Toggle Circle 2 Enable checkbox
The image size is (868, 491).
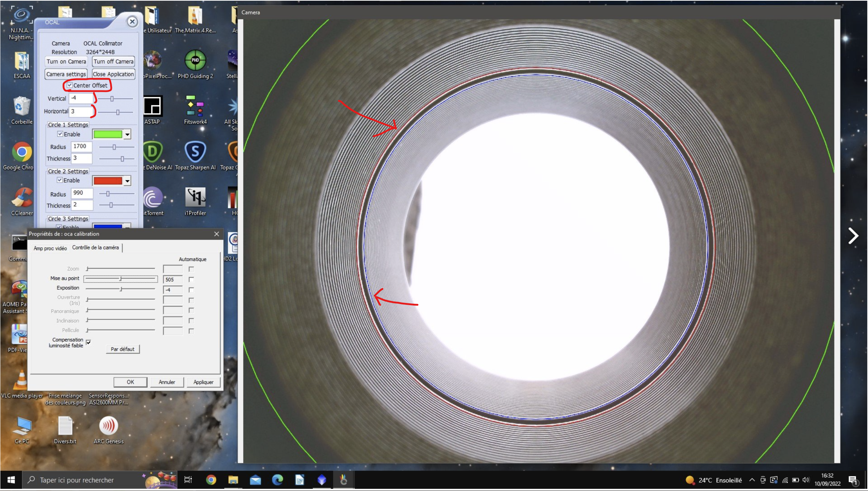(x=60, y=180)
